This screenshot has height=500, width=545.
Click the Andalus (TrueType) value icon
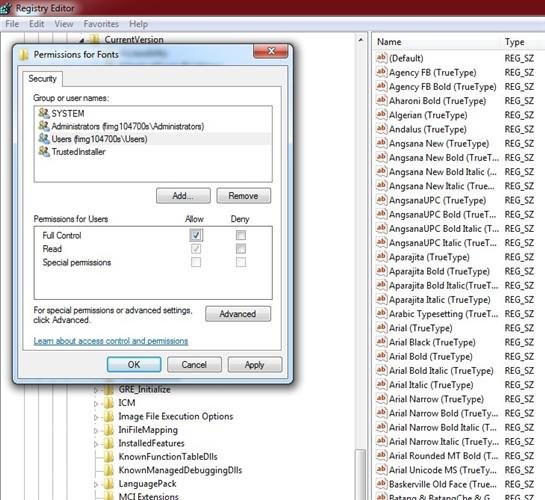(x=381, y=129)
